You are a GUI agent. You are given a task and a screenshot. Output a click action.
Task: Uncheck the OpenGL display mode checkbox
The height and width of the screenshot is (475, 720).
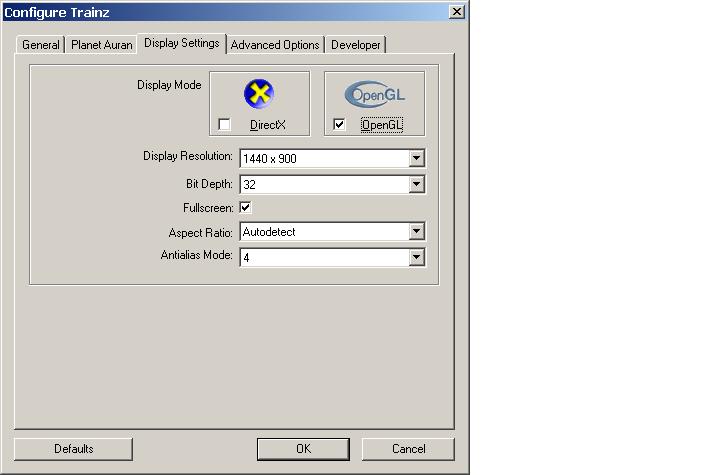(x=340, y=124)
